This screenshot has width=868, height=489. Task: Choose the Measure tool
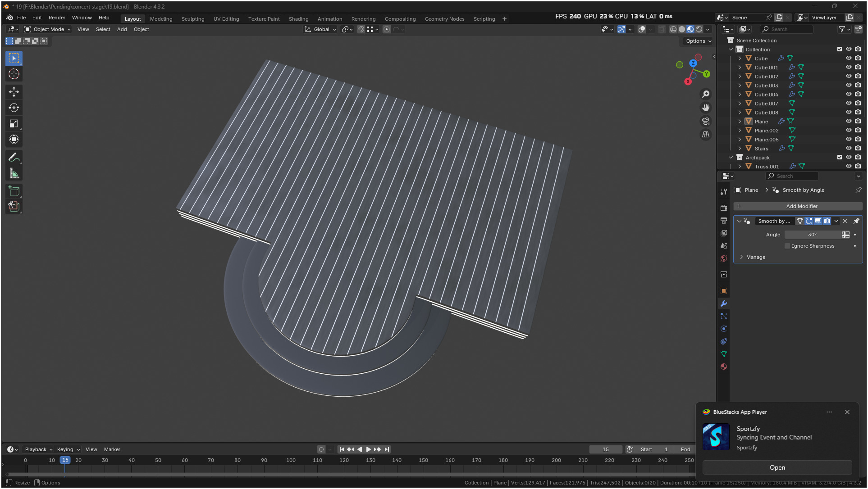pyautogui.click(x=14, y=174)
